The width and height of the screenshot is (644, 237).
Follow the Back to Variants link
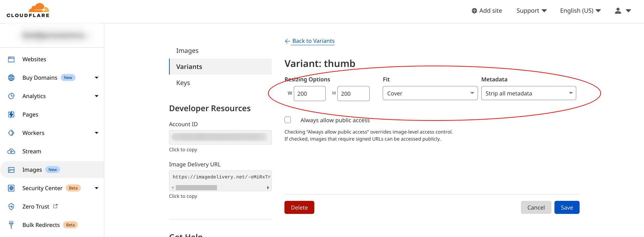pos(313,41)
